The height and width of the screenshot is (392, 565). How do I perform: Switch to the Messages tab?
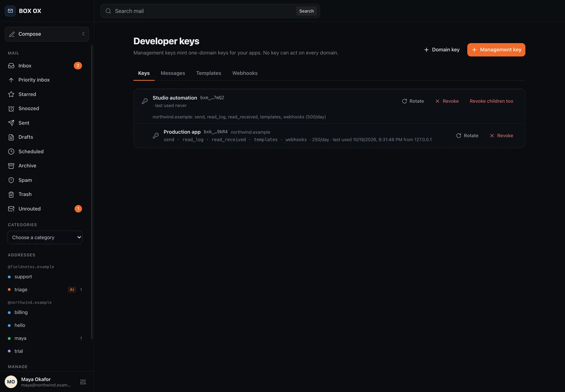click(173, 73)
